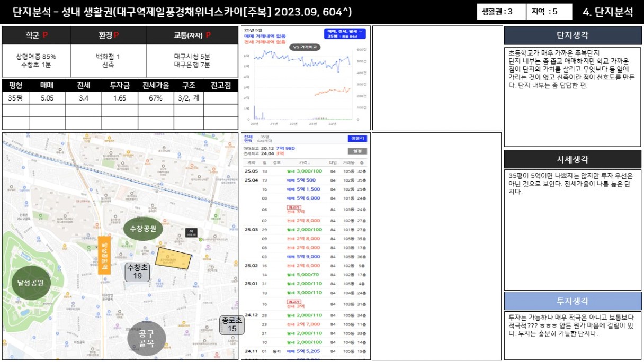Viewport: 644px width, 362px height.
Task: Click the blue 평줄기 button in transaction list
Action: coord(357,138)
